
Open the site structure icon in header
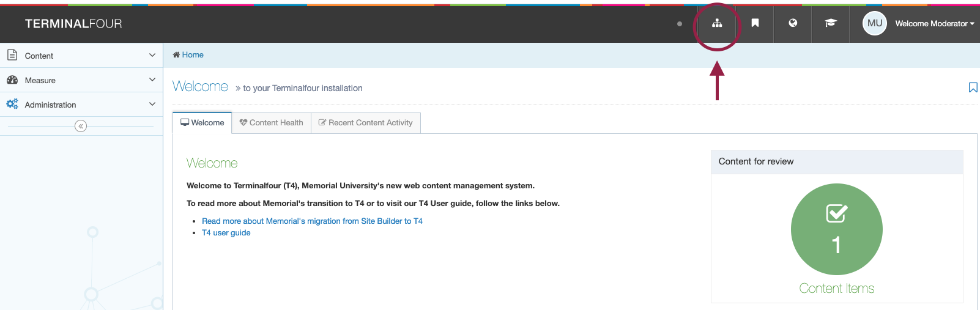pyautogui.click(x=717, y=23)
